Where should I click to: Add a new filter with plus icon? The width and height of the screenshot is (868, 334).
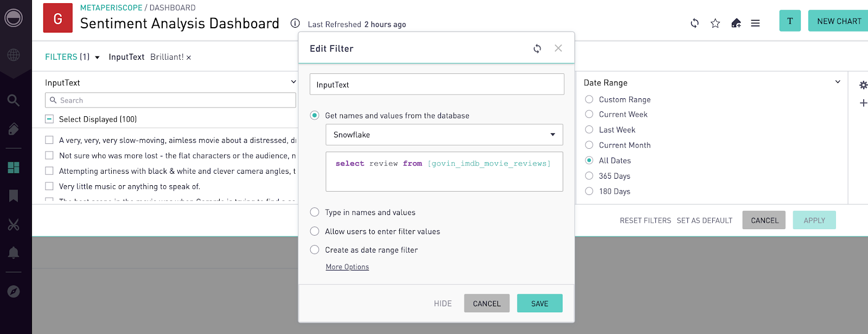863,103
